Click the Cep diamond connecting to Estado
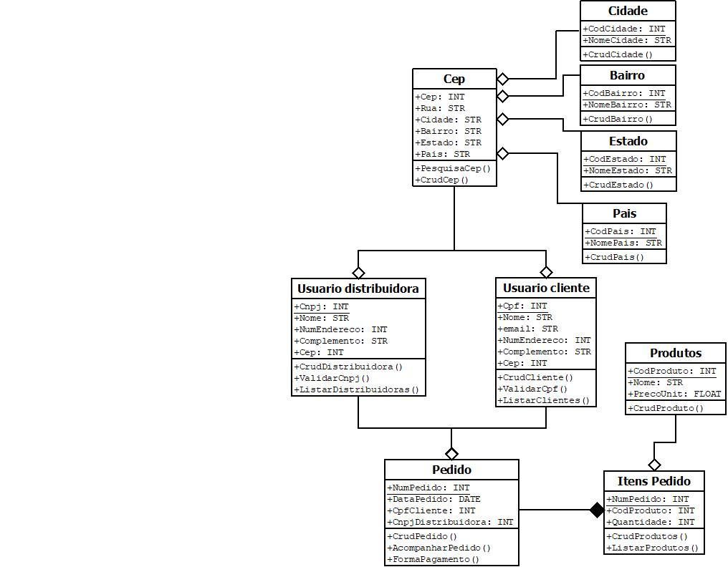This screenshot has height=567, width=728. click(503, 119)
